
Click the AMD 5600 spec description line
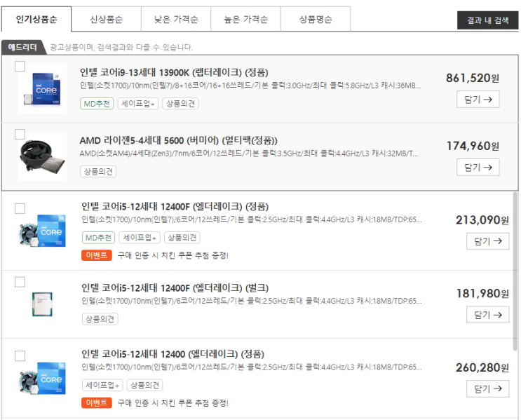[249, 154]
